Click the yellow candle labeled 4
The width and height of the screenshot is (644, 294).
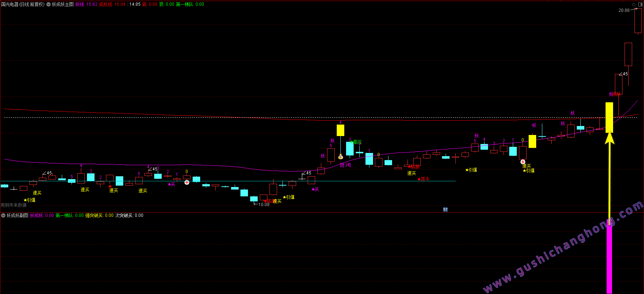(x=340, y=130)
